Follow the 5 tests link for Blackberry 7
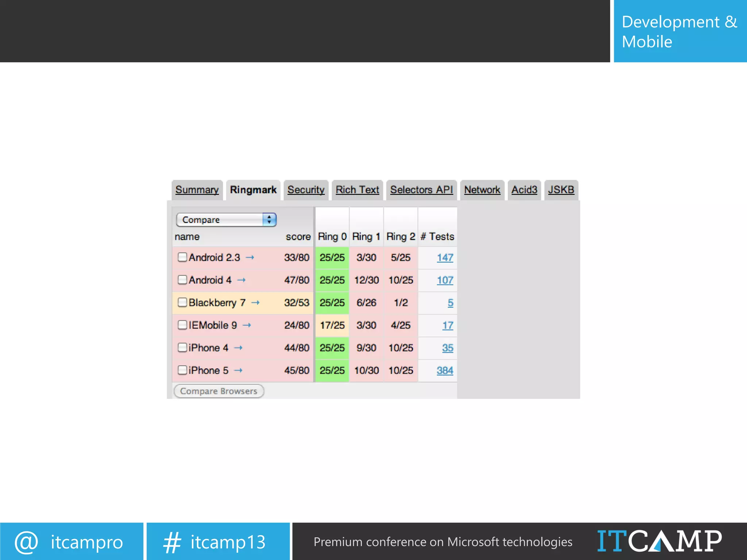The width and height of the screenshot is (747, 560). click(x=450, y=303)
